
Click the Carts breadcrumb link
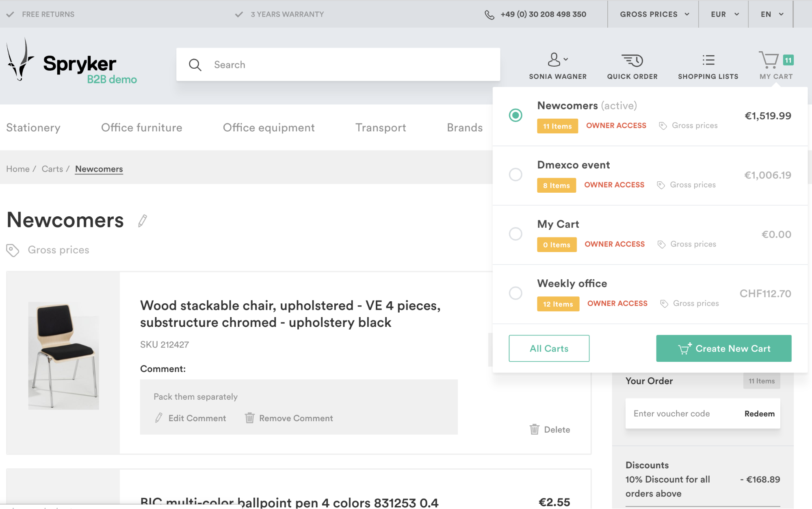click(52, 169)
